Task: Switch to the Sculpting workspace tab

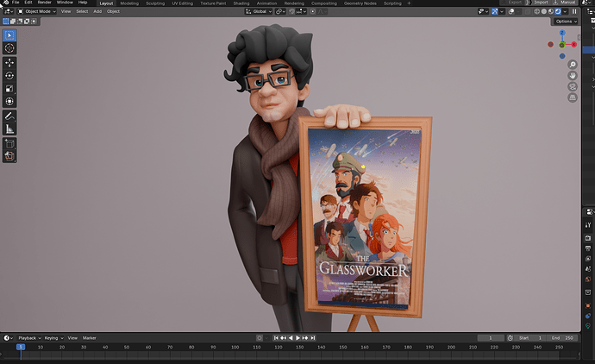Action: [155, 3]
